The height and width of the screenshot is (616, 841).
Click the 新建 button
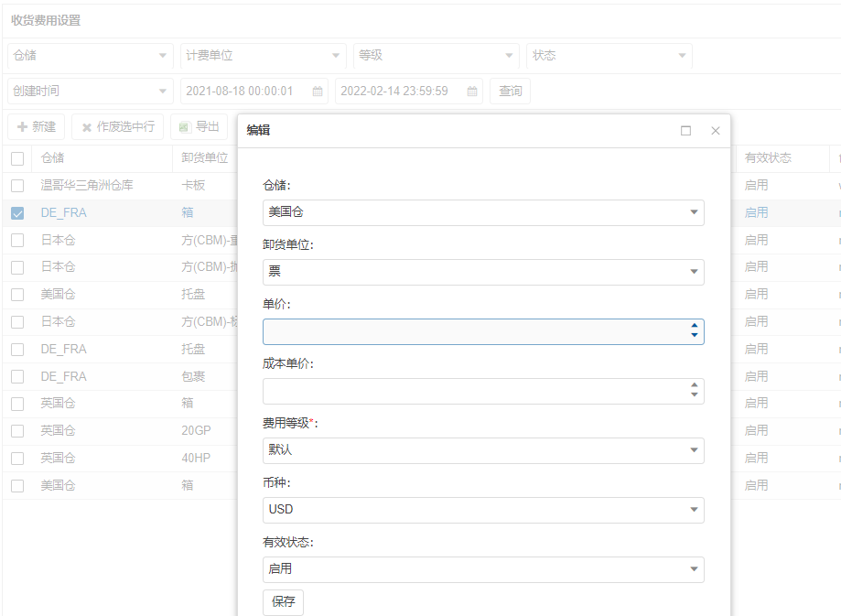(x=37, y=127)
